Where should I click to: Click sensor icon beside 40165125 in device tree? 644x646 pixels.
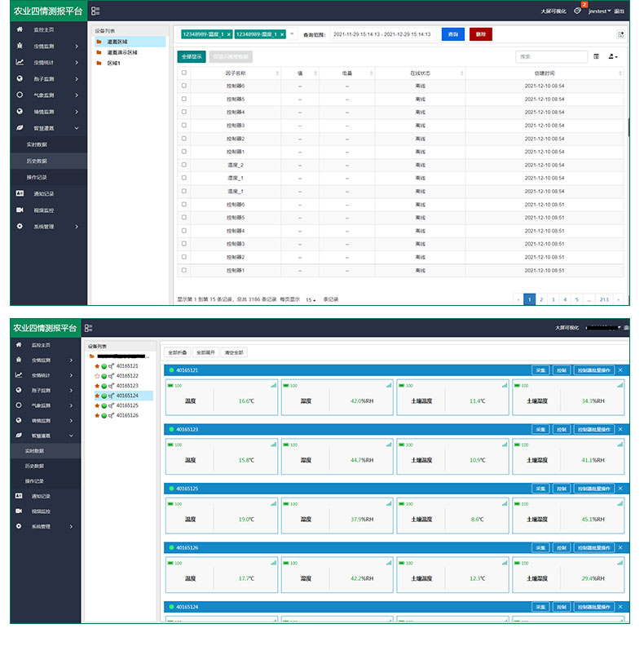[x=111, y=405]
